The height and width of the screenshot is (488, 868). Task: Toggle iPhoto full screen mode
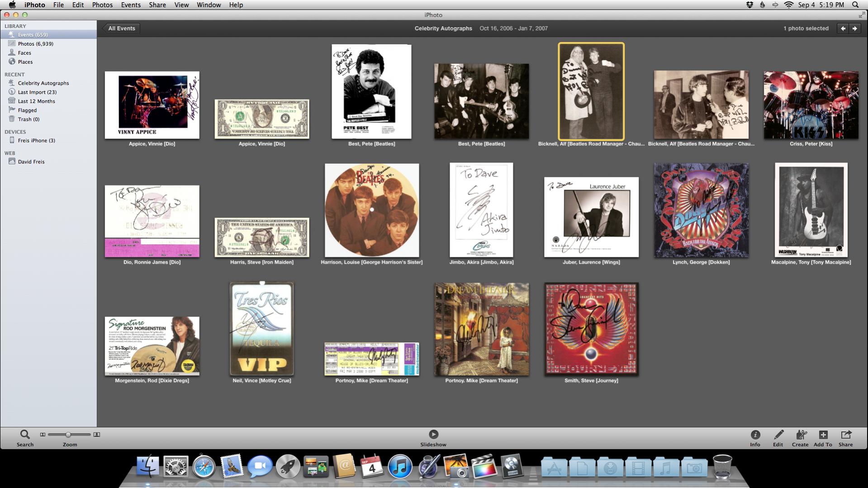pos(862,15)
